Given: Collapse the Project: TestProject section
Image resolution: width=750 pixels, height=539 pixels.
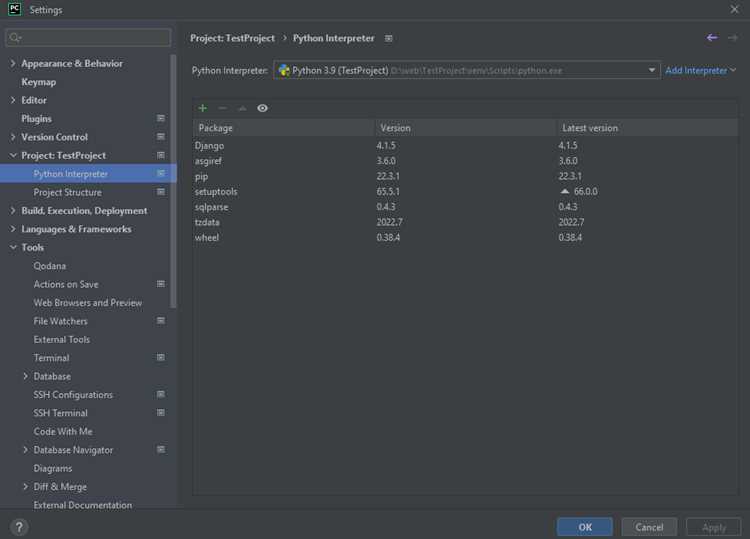Looking at the screenshot, I should point(13,155).
